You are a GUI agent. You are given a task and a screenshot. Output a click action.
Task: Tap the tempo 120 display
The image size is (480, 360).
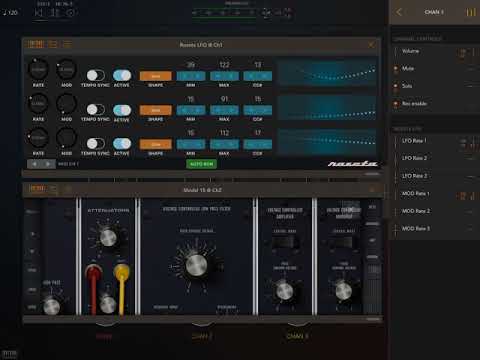(10, 13)
